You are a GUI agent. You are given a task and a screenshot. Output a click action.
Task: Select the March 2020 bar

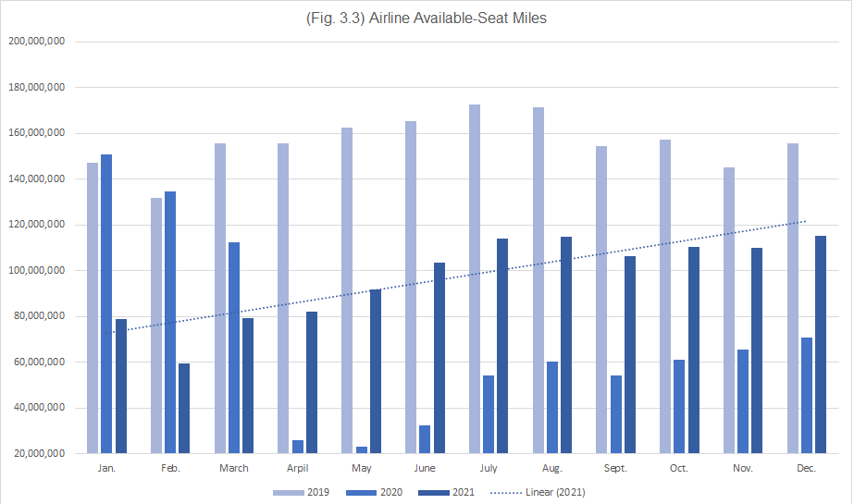pyautogui.click(x=234, y=348)
